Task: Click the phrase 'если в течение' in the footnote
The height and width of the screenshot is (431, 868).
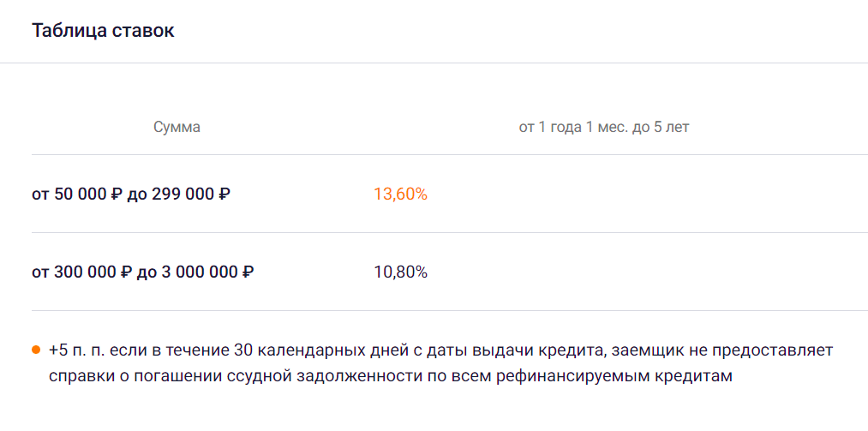Action: tap(168, 350)
